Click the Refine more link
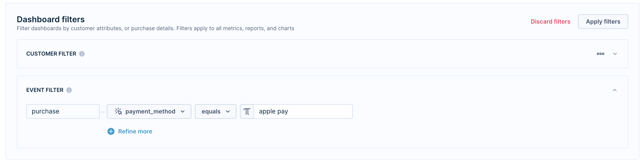 pos(135,131)
